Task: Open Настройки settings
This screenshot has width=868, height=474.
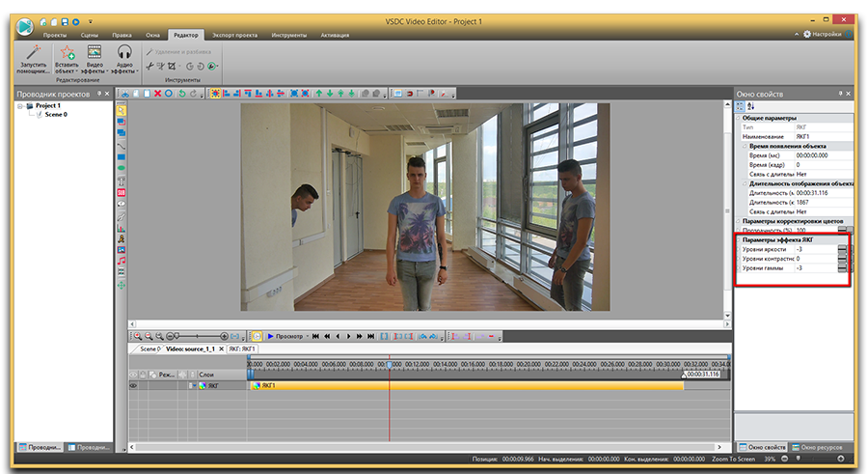Action: [x=823, y=35]
